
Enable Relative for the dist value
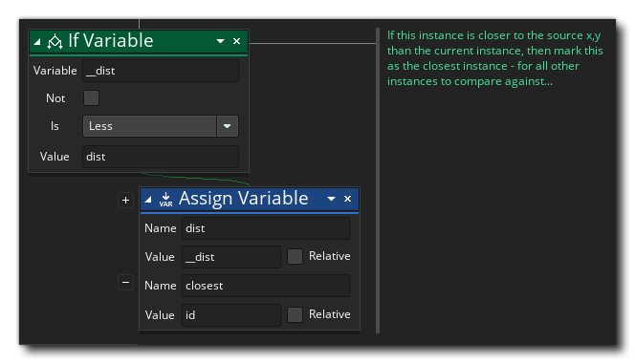pos(295,256)
